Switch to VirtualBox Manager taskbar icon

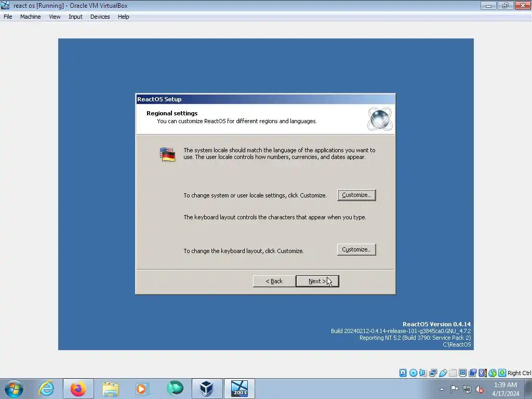coord(207,389)
